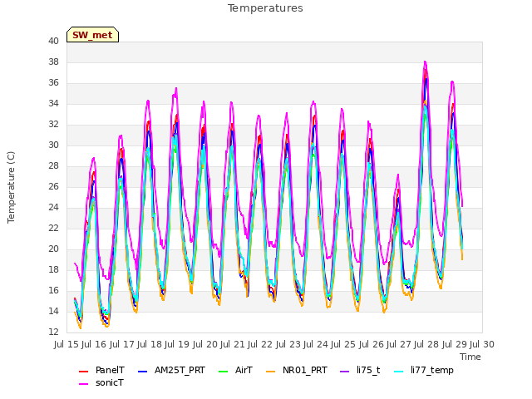Screen dimensions: 532x399
Task: Click the Jul 22 x-axis date
Action: click(260, 344)
